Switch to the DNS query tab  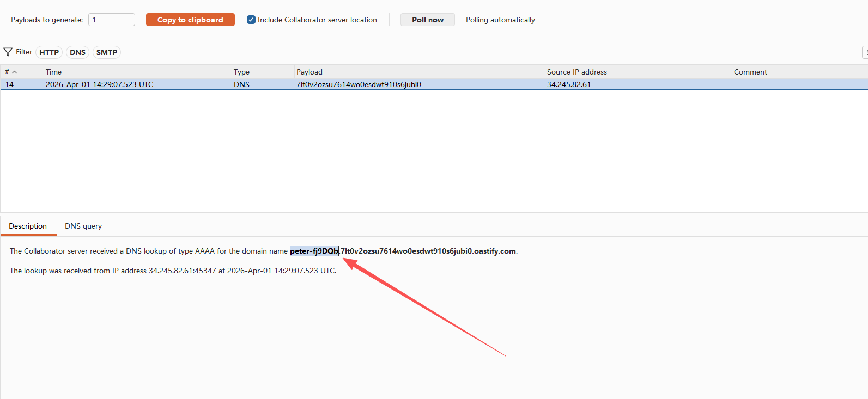pos(83,226)
